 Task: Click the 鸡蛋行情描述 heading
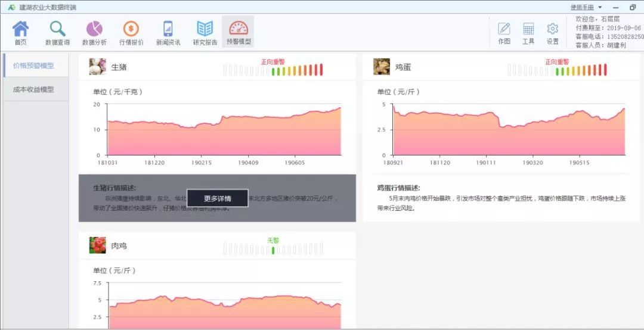coord(399,188)
